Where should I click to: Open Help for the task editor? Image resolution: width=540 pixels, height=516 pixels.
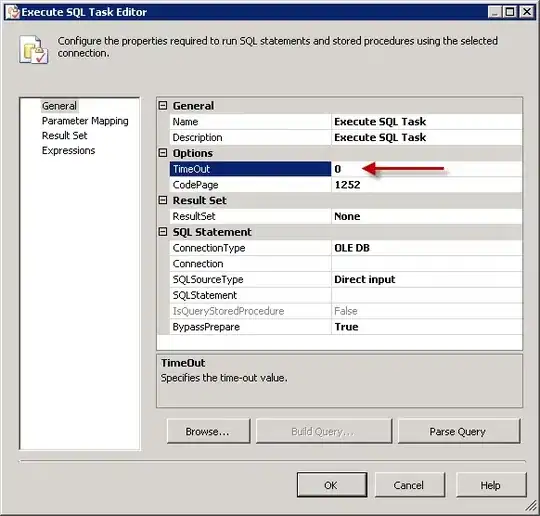click(x=491, y=485)
